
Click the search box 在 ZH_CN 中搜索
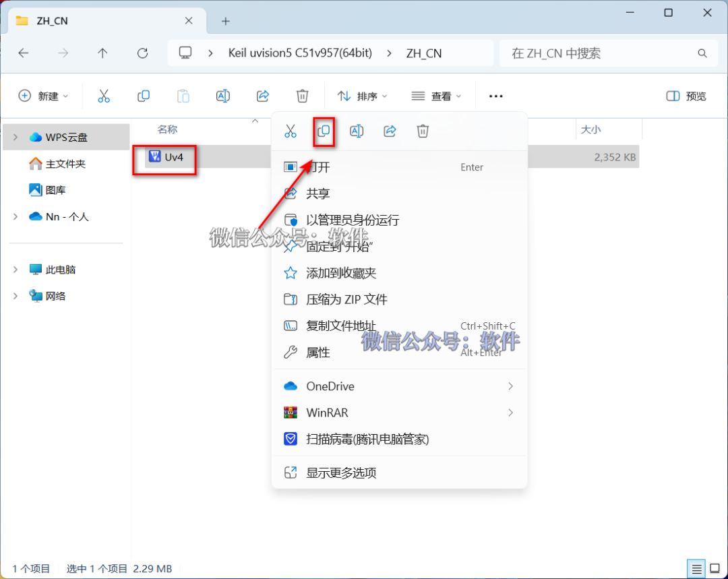(607, 53)
